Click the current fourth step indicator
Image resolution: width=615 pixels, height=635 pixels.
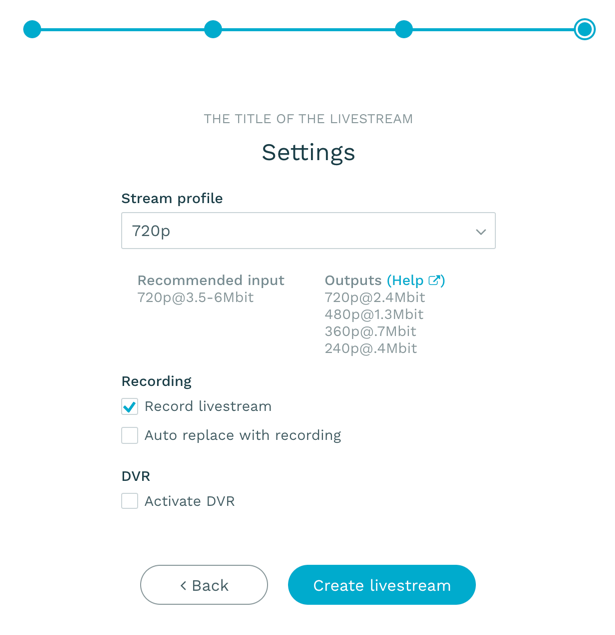tap(584, 29)
